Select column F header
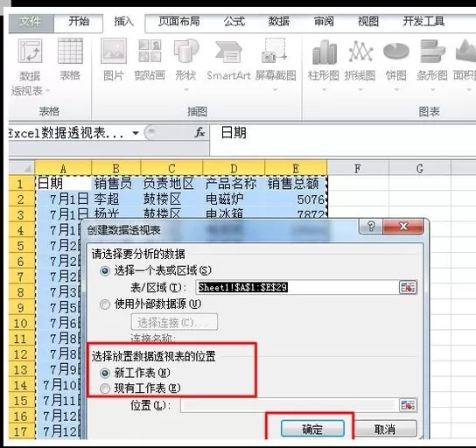The image size is (476, 448). pyautogui.click(x=358, y=168)
